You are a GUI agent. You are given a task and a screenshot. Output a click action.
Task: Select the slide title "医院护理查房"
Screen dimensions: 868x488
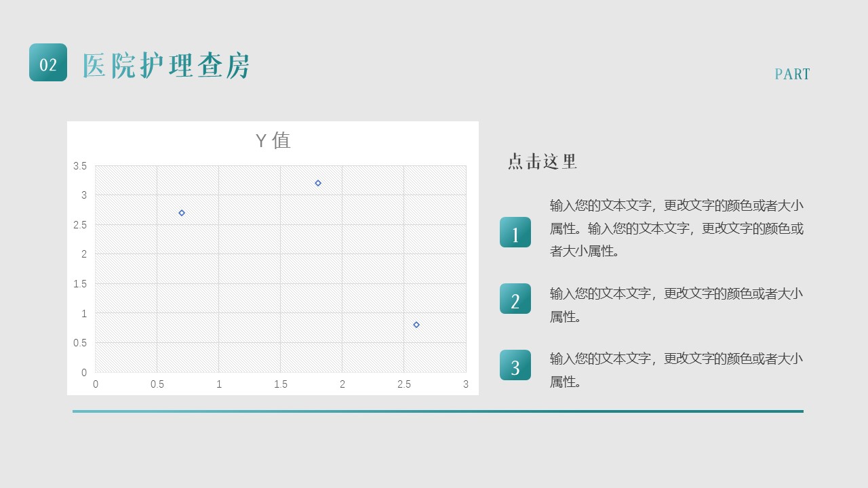pyautogui.click(x=166, y=66)
